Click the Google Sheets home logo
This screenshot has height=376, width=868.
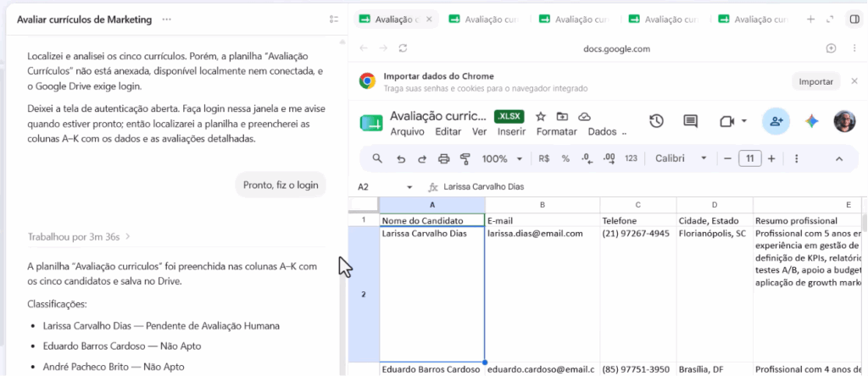371,123
